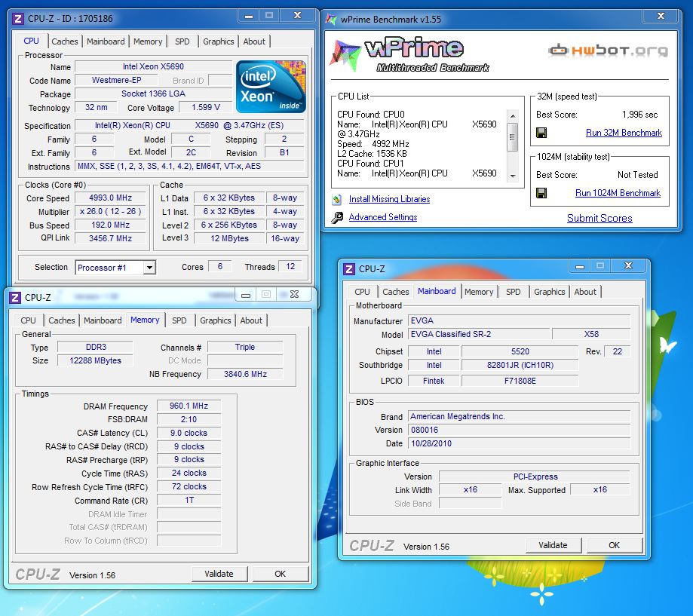Open Memory tab in Mainboard CPU-Z window
Image resolution: width=693 pixels, height=616 pixels.
[x=479, y=292]
